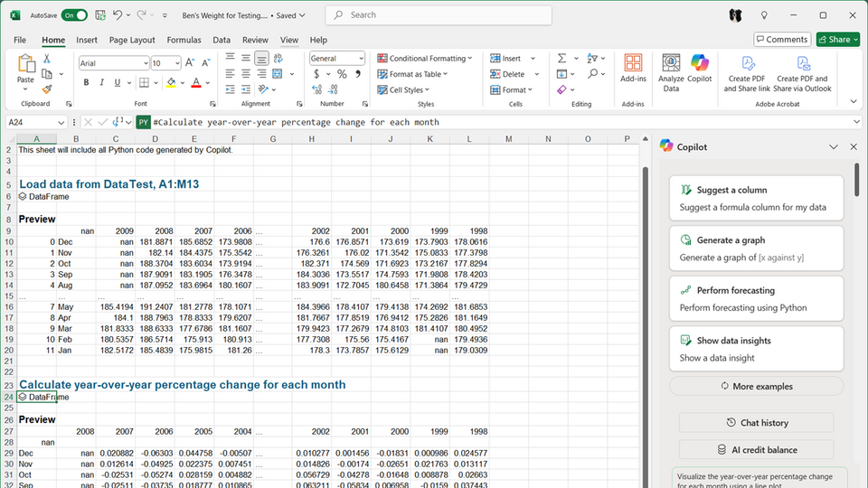Click the AutoSum sigma icon

561,59
